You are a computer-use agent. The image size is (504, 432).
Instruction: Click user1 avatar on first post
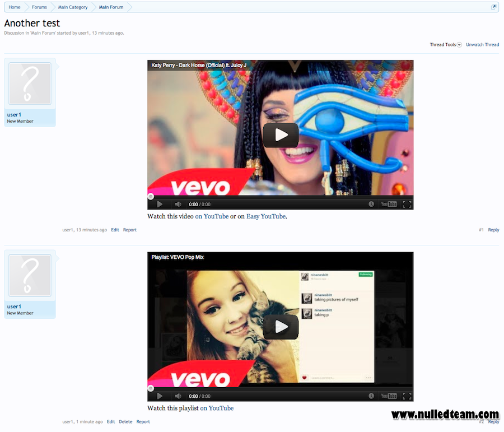[x=30, y=83]
